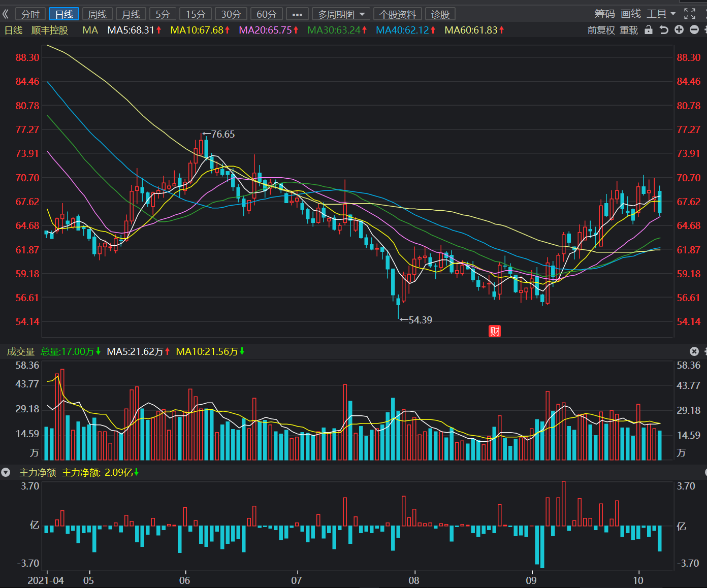707x588 pixels.
Task: Click the volume 总量:17.00万 value
Action: tap(71, 351)
